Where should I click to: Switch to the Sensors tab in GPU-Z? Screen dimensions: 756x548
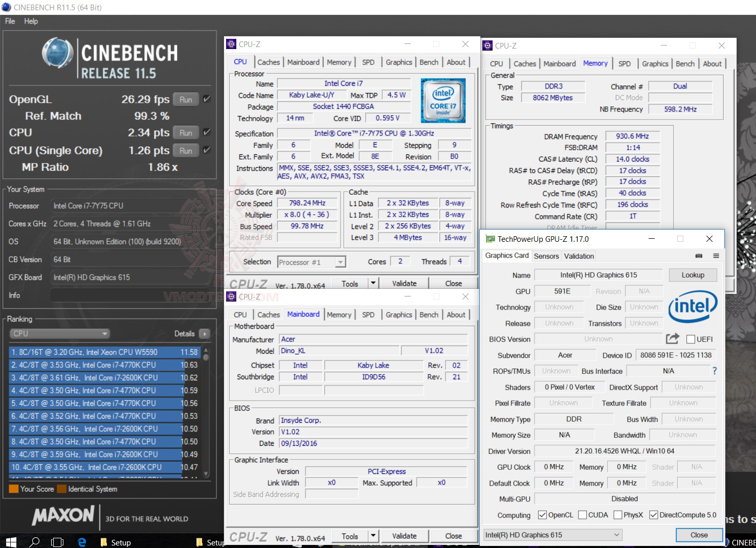(546, 256)
